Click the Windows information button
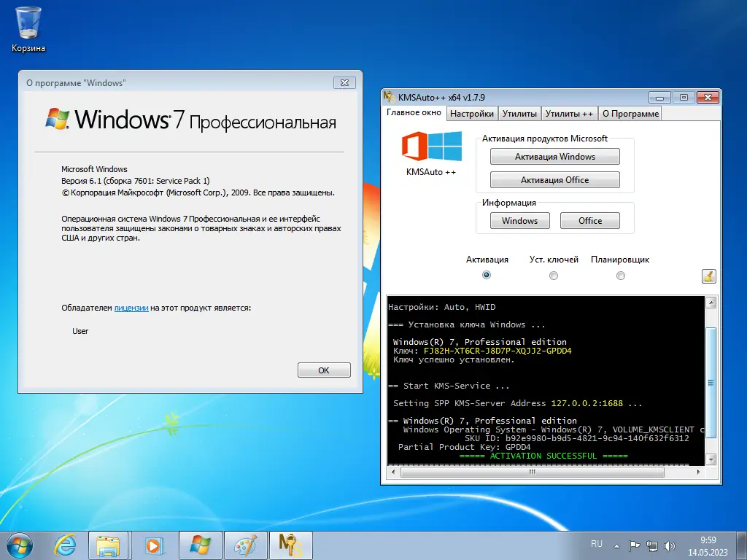Image resolution: width=747 pixels, height=560 pixels. [x=519, y=221]
